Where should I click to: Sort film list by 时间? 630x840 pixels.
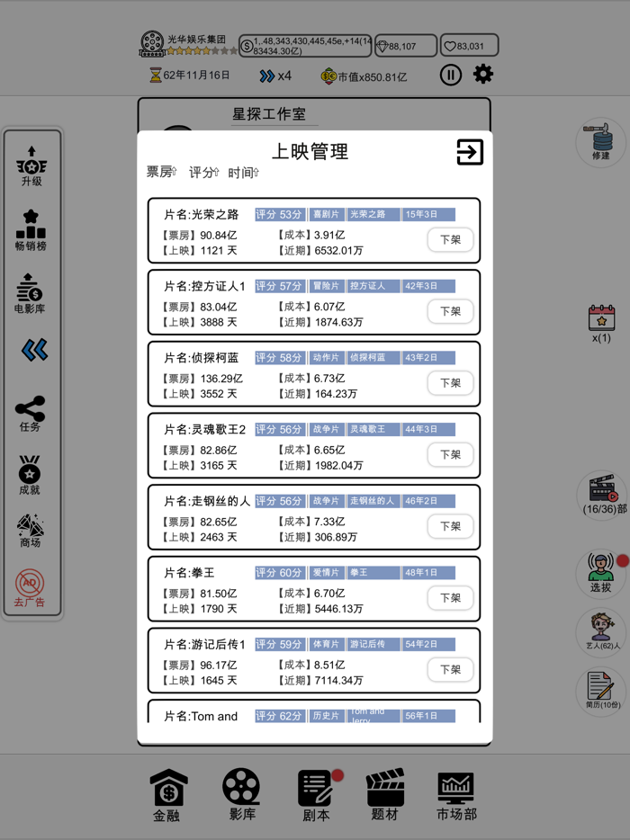(x=243, y=173)
